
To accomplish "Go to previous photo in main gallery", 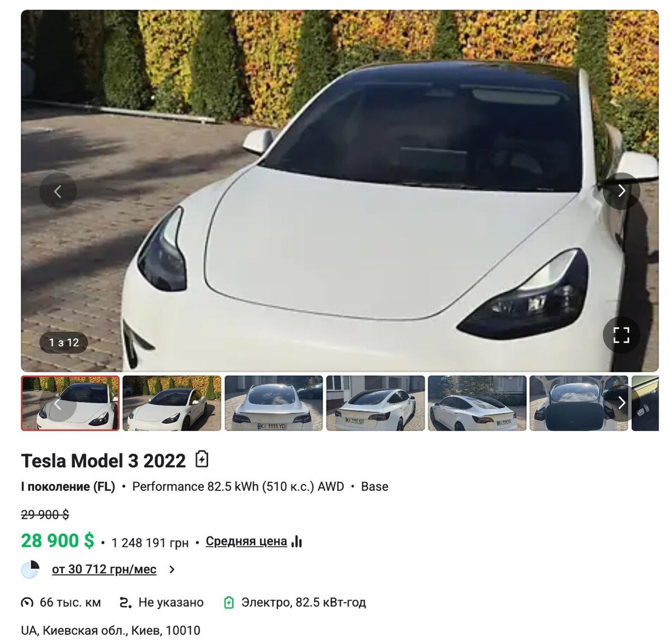I will pos(58,191).
